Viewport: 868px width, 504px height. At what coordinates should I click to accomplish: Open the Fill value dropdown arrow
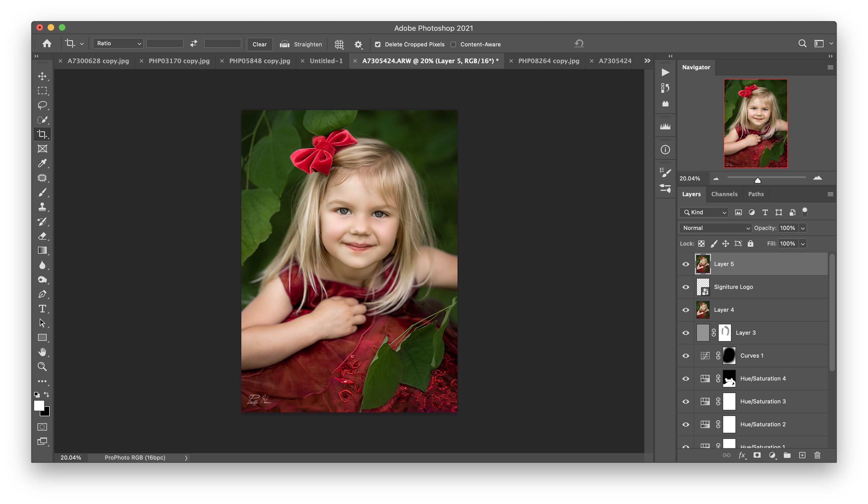pyautogui.click(x=803, y=244)
